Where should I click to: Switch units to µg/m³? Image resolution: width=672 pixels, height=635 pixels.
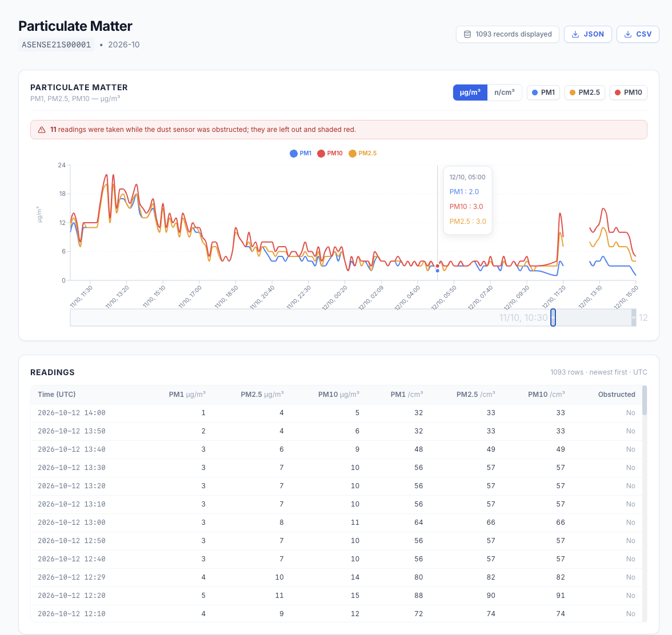(x=470, y=93)
